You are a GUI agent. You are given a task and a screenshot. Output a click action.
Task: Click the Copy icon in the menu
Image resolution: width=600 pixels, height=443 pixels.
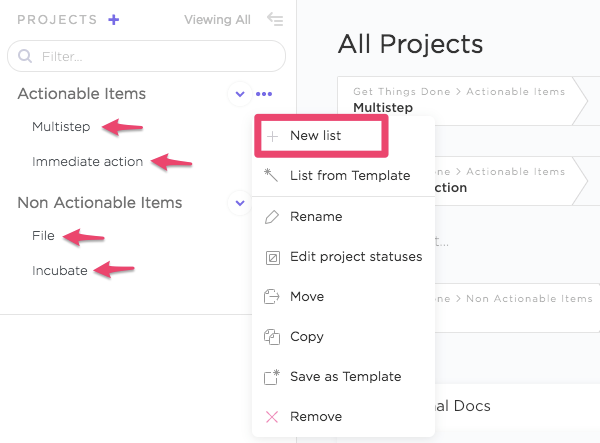pos(271,337)
